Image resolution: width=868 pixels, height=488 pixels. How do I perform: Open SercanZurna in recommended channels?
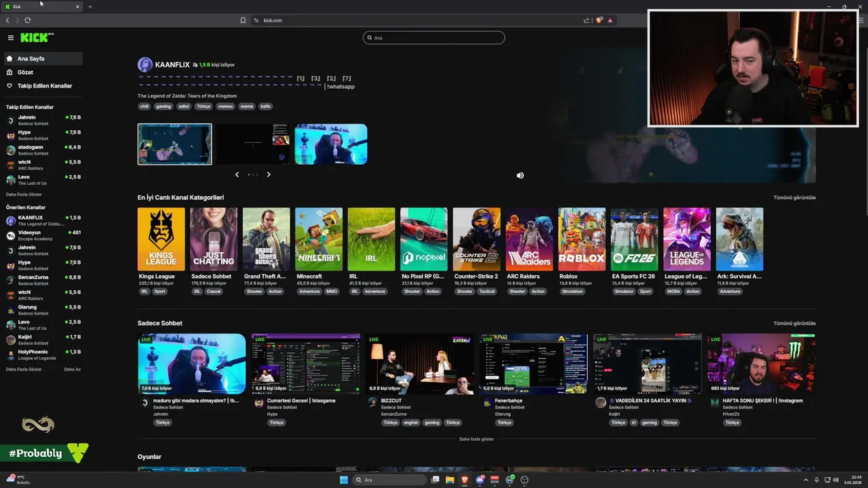click(43, 280)
